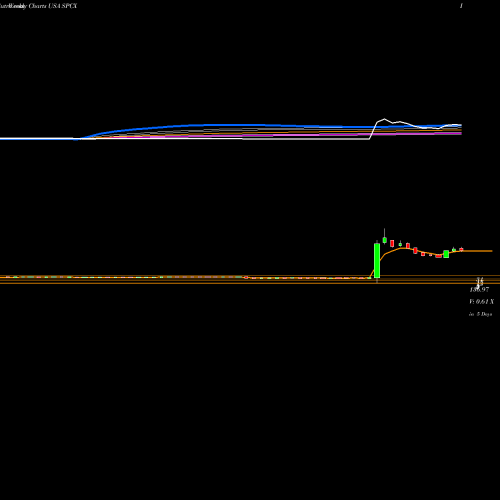Click the wide red candle before the recovery
This screenshot has height=500, width=500.
tap(438, 256)
